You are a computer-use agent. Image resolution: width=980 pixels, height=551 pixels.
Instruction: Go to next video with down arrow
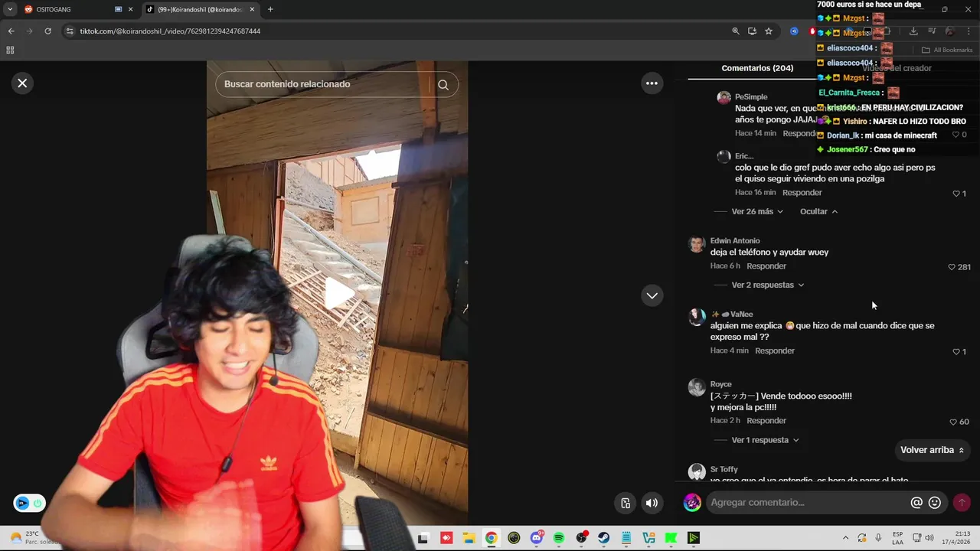click(652, 295)
